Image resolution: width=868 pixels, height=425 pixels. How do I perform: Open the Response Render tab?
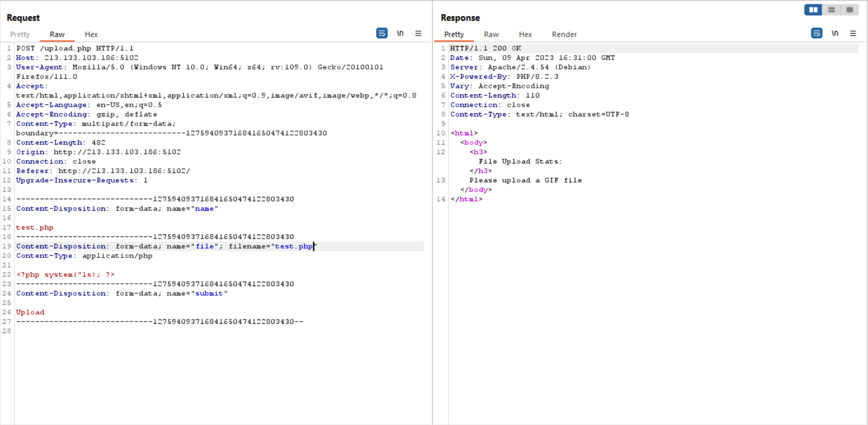(564, 34)
